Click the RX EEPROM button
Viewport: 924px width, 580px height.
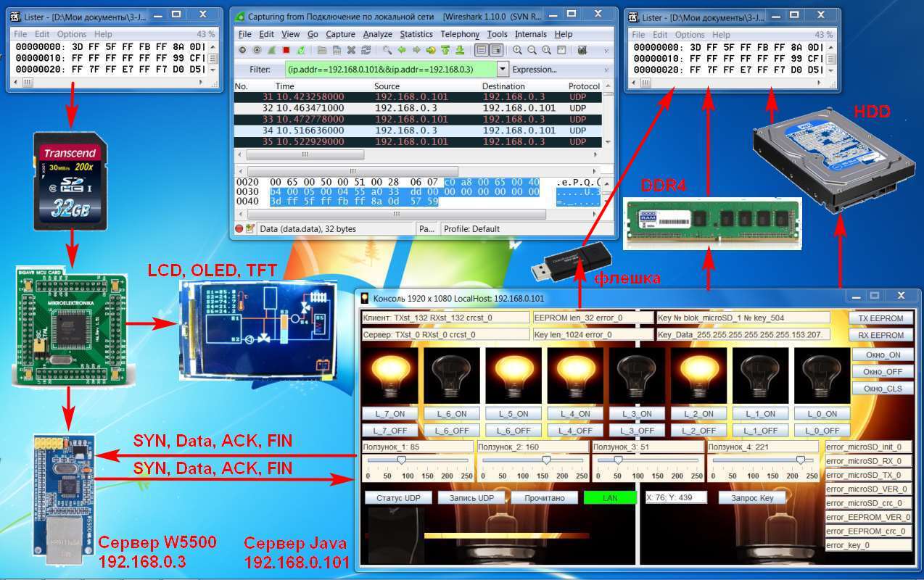pyautogui.click(x=880, y=335)
